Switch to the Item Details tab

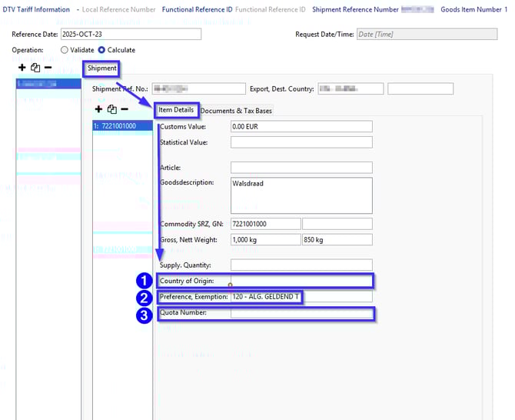pyautogui.click(x=176, y=110)
